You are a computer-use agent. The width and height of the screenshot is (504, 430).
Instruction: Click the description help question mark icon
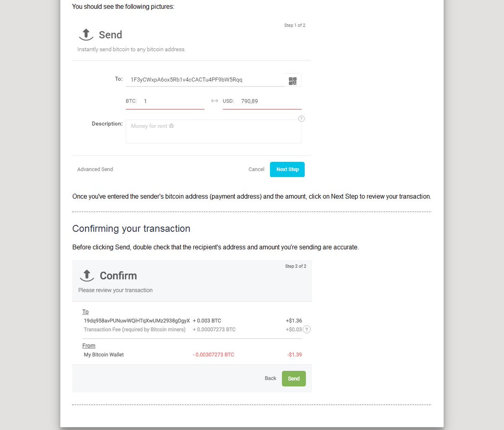coord(301,119)
